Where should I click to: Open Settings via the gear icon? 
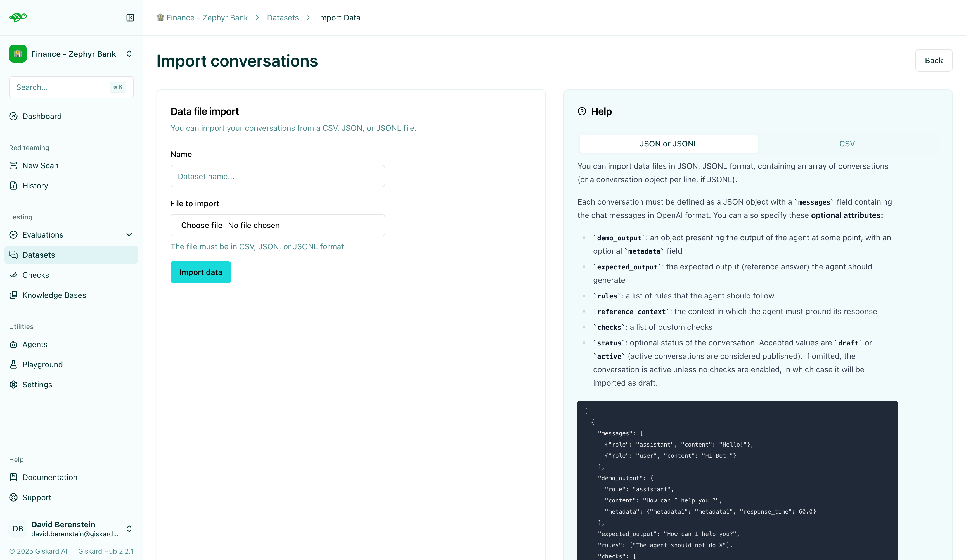(14, 385)
